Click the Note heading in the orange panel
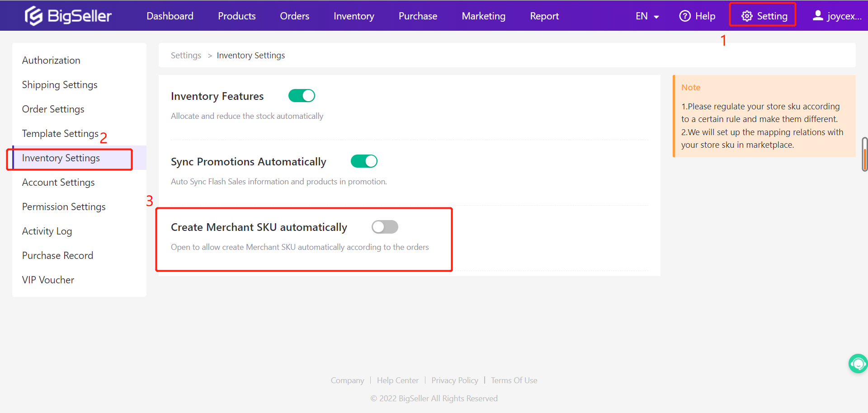Screen dimensions: 868x413 691,87
